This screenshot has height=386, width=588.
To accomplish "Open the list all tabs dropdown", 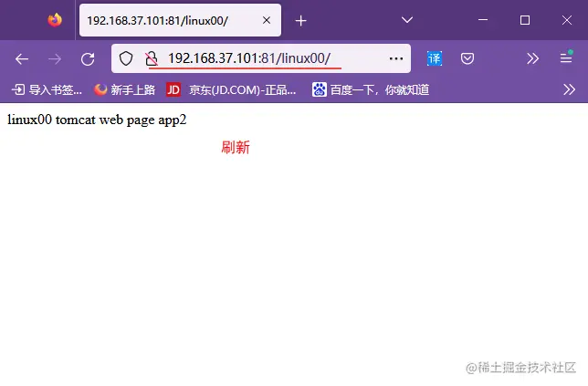I will (407, 20).
